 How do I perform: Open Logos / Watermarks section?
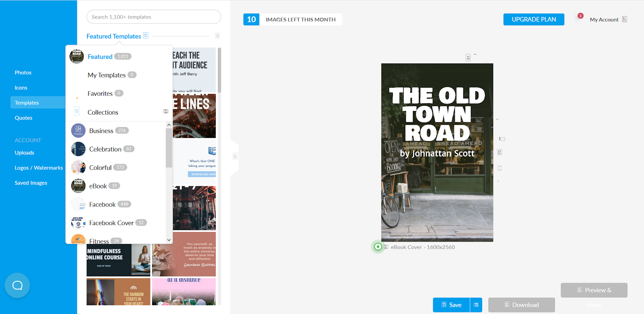tap(39, 168)
